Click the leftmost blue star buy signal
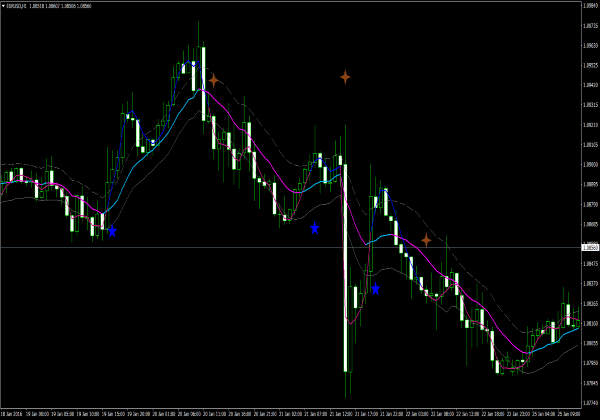This screenshot has height=420, width=600. click(111, 231)
